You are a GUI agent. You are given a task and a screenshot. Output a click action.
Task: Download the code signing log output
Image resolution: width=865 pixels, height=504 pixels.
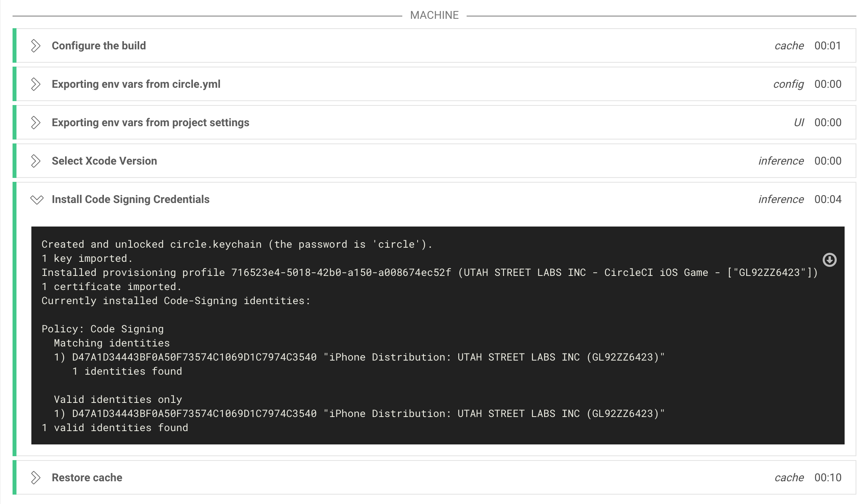point(829,260)
